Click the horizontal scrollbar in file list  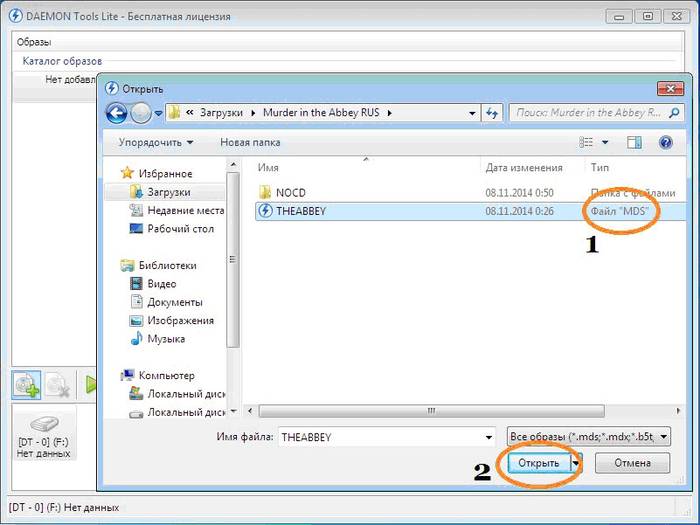[x=430, y=411]
